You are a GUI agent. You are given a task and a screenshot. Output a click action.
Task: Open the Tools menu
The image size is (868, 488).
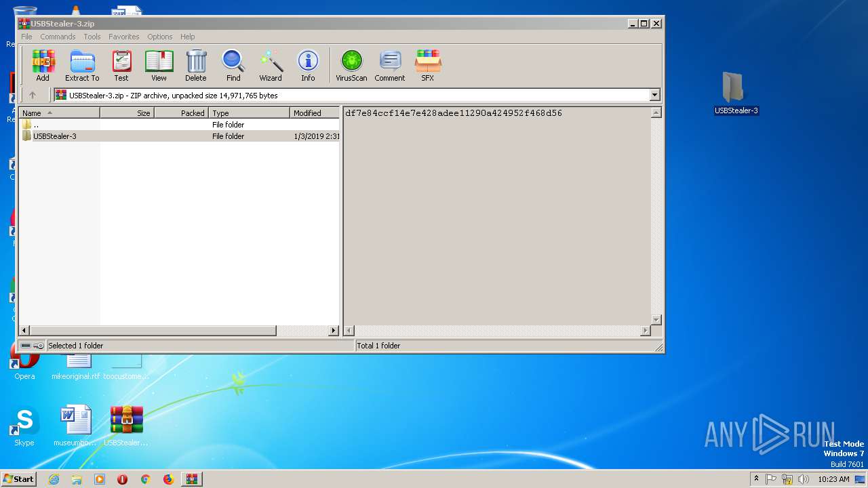click(92, 37)
